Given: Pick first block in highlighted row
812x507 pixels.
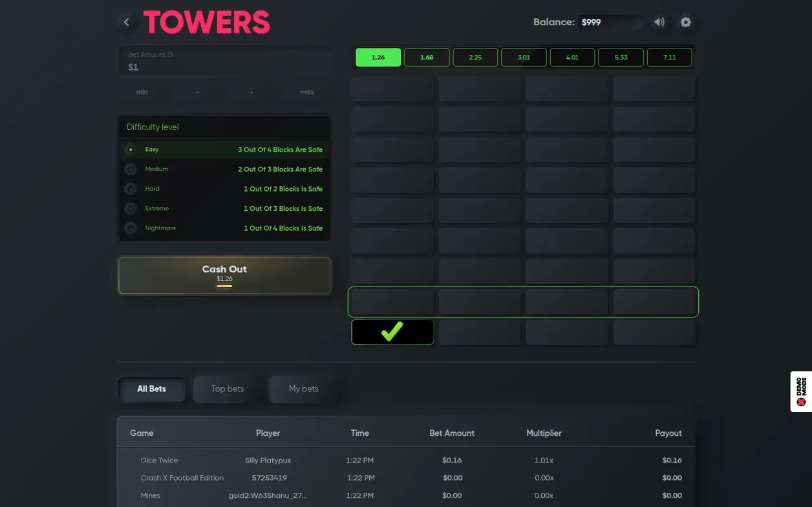Looking at the screenshot, I should [x=392, y=302].
